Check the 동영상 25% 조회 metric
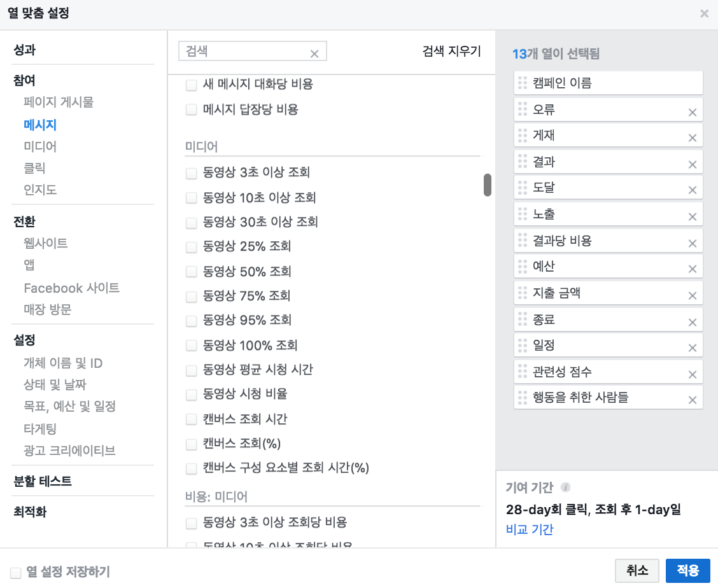 [x=191, y=247]
